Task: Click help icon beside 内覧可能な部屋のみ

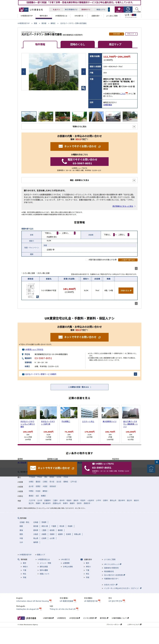Action: click(x=115, y=260)
